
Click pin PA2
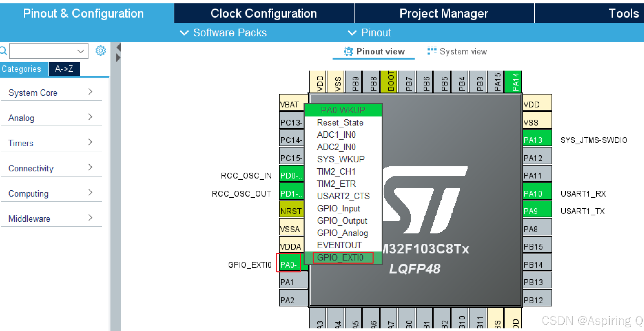point(294,298)
